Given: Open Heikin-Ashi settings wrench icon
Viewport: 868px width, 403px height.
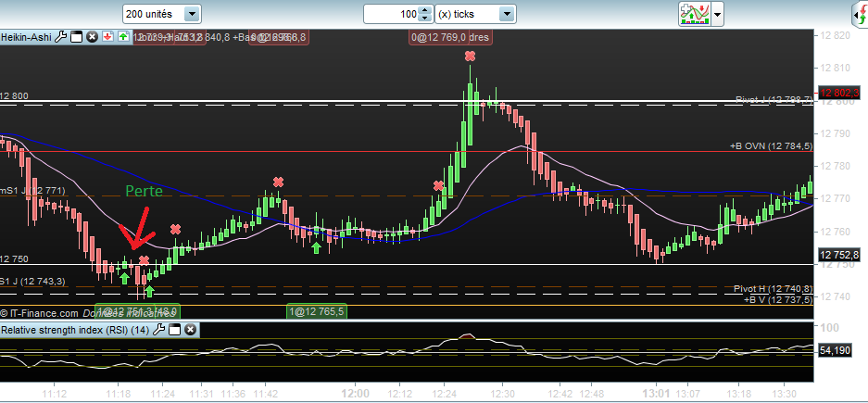Looking at the screenshot, I should [x=62, y=37].
